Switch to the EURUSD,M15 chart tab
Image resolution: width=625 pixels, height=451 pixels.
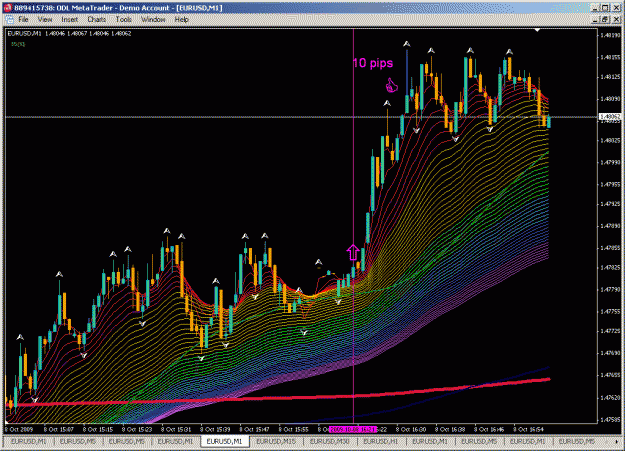coord(276,441)
